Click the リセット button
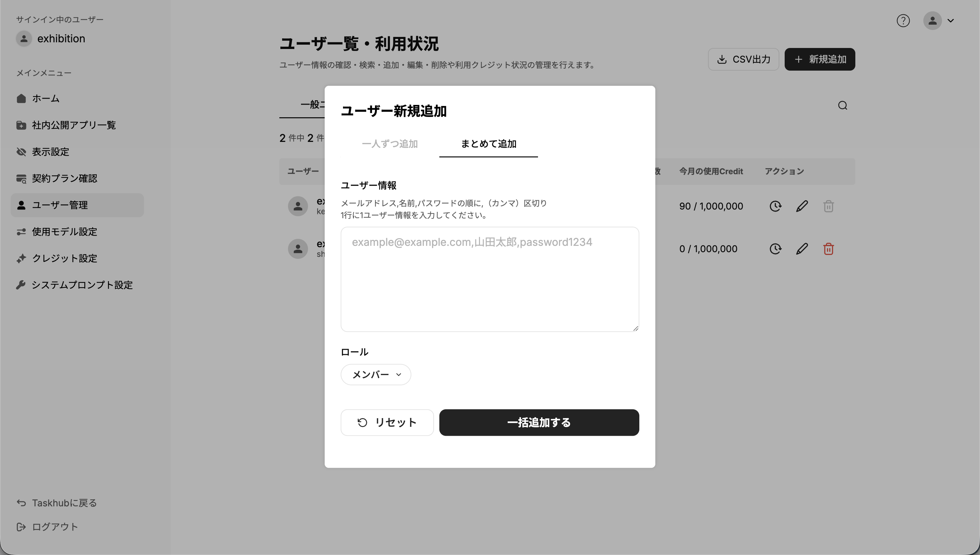 point(387,423)
